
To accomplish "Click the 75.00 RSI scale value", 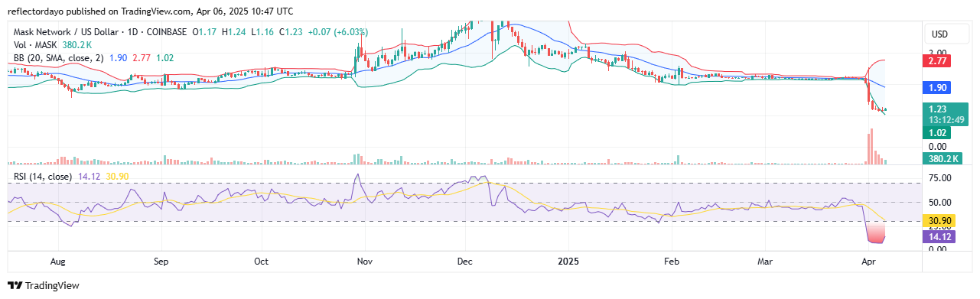I will (x=940, y=178).
